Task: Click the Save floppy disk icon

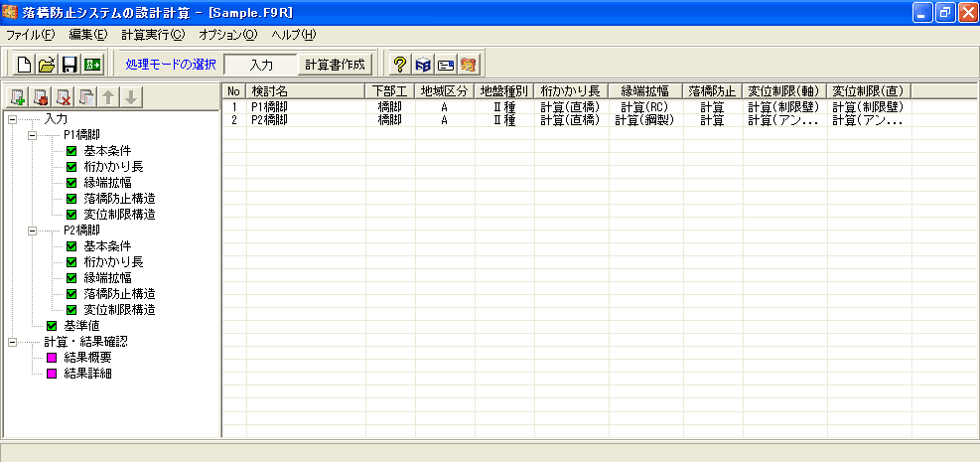Action: (70, 65)
